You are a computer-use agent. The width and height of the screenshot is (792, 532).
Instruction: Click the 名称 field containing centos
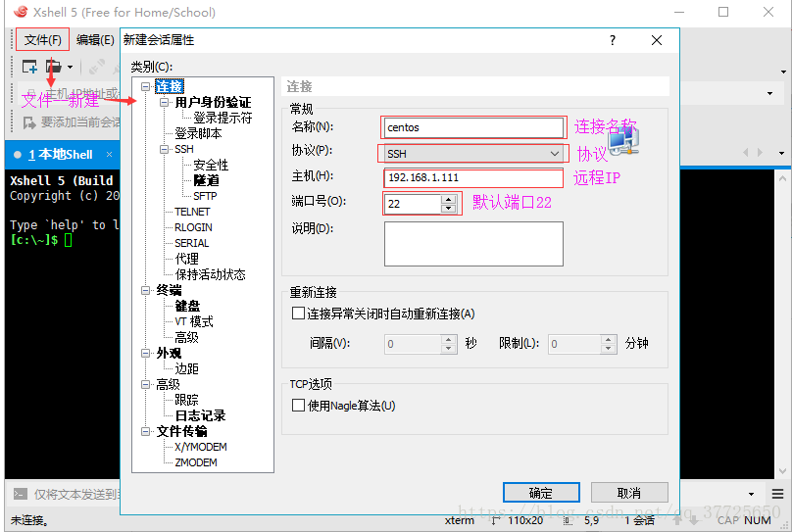point(473,127)
